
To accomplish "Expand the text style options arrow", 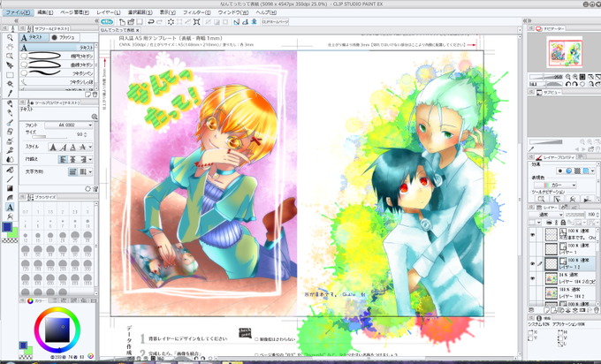I will [90, 148].
